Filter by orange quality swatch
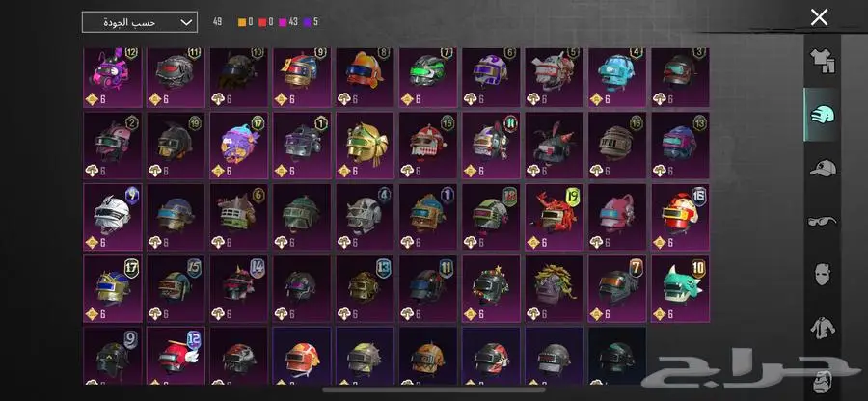868x401 pixels. tap(242, 22)
